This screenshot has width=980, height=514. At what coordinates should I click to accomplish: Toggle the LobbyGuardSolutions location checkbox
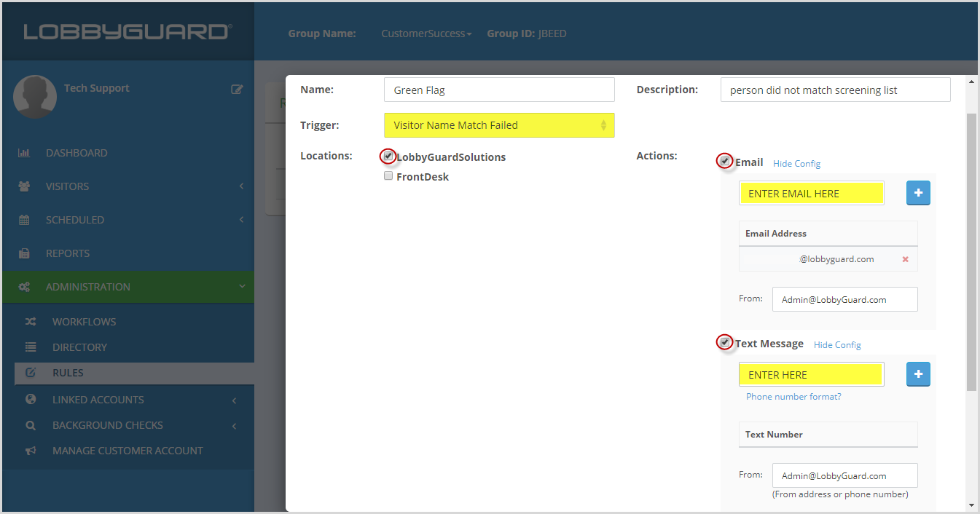pyautogui.click(x=388, y=156)
